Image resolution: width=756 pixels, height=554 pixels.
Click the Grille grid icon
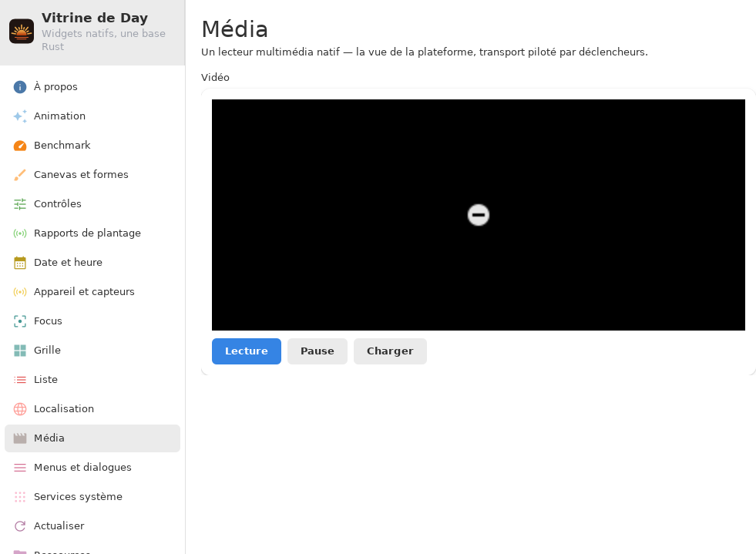[x=20, y=351]
